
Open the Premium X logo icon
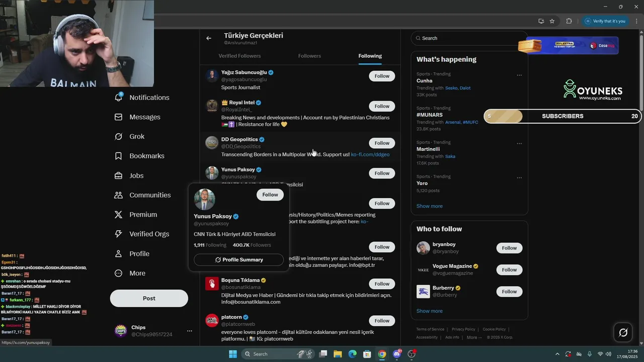pyautogui.click(x=118, y=214)
